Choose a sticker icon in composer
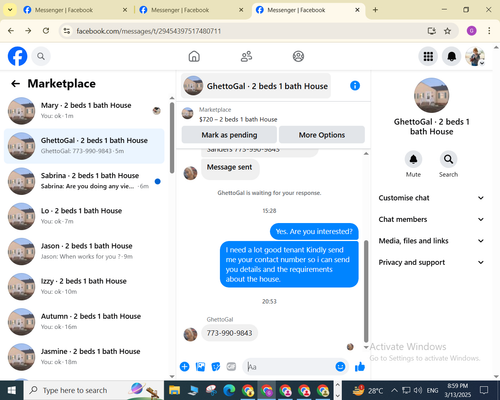The height and width of the screenshot is (400, 500). click(216, 367)
